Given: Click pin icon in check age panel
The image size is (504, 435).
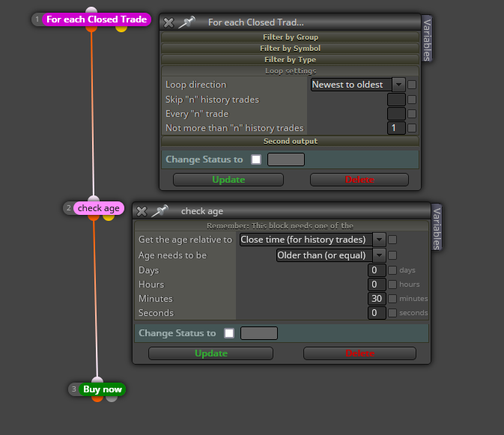Looking at the screenshot, I should tap(160, 210).
